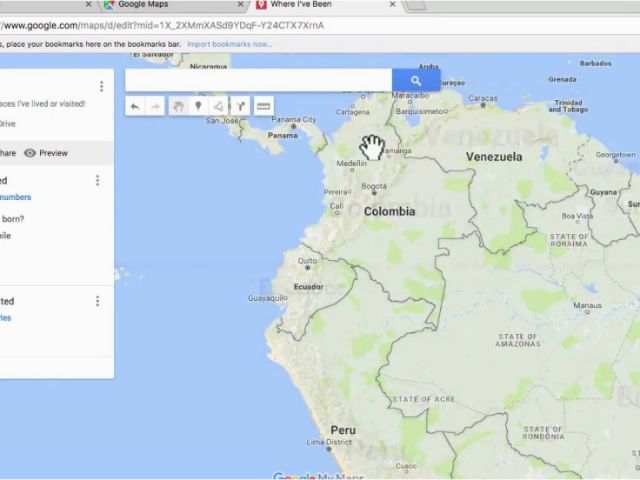Click the State of Amazonas label
This screenshot has height=480, width=640.
click(518, 340)
